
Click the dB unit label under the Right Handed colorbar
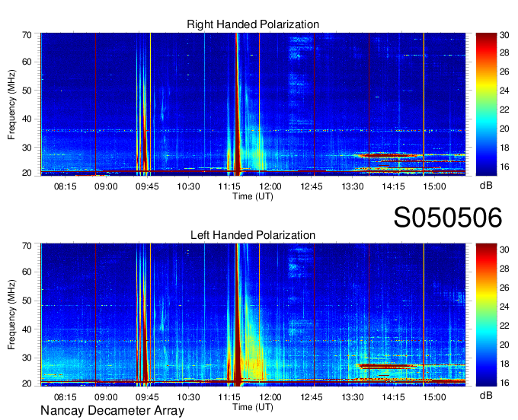[x=486, y=186]
